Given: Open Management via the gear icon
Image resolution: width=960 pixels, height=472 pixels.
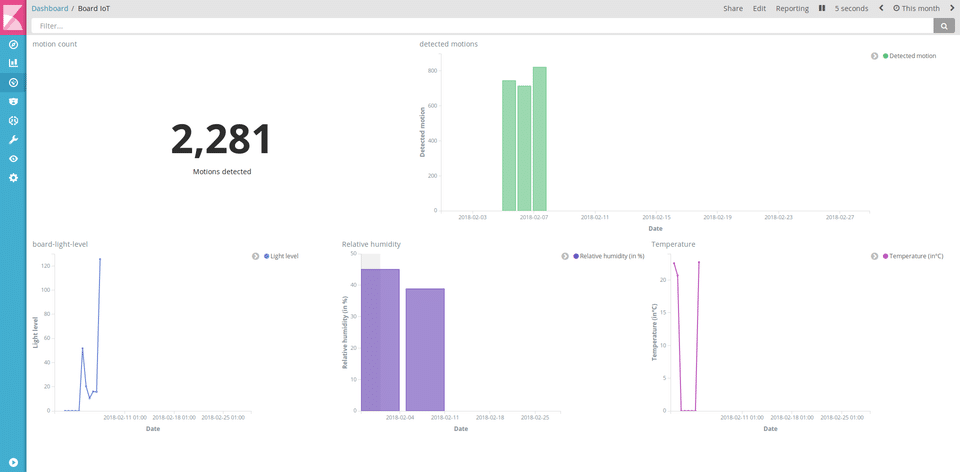Looking at the screenshot, I should click(13, 177).
